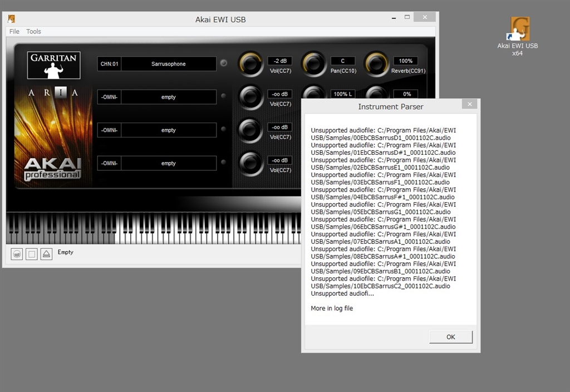Screen dimensions: 570x392
Task: Open the Tools menu
Action: pos(33,32)
